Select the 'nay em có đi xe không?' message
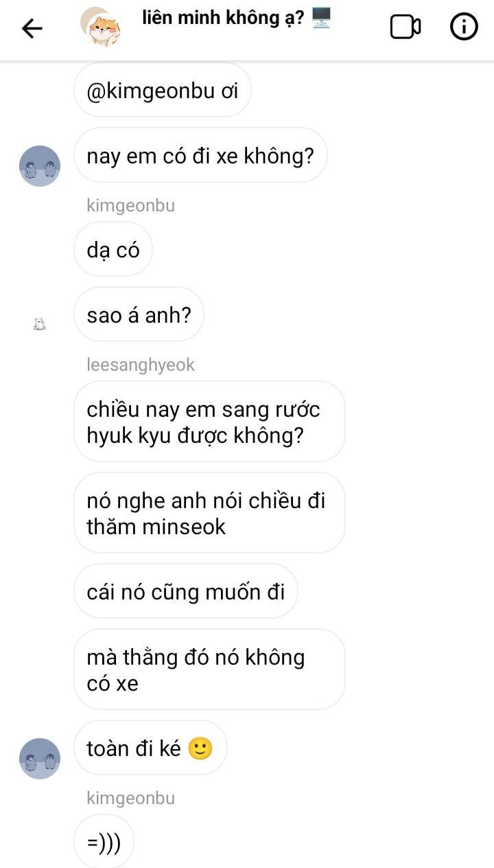The width and height of the screenshot is (494, 868). [200, 155]
